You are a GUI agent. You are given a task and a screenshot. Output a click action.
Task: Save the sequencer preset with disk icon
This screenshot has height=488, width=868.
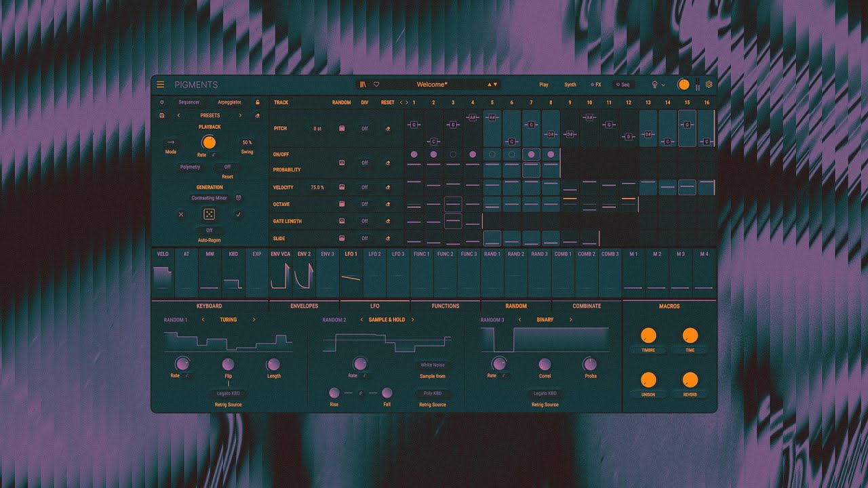pyautogui.click(x=162, y=115)
